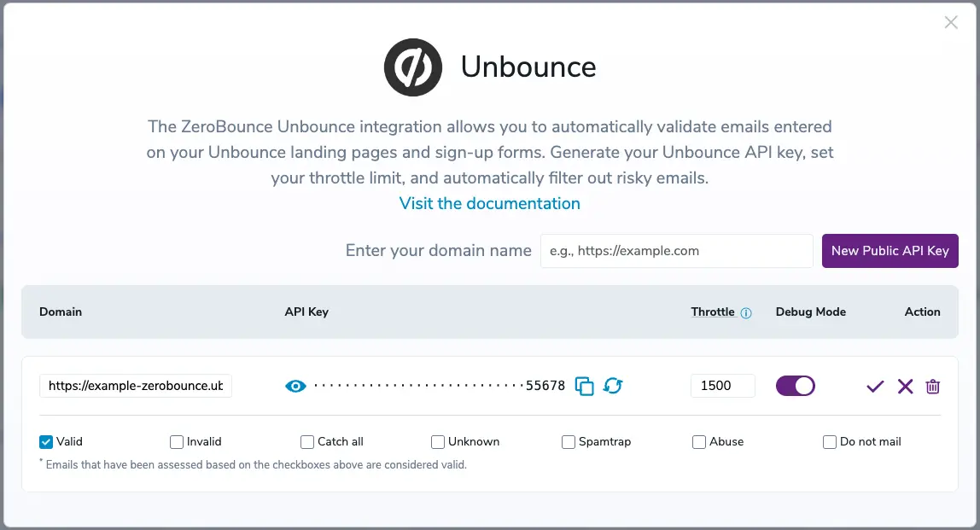Focus the Enter your domain name field
Screen dimensions: 980x530
(x=676, y=251)
